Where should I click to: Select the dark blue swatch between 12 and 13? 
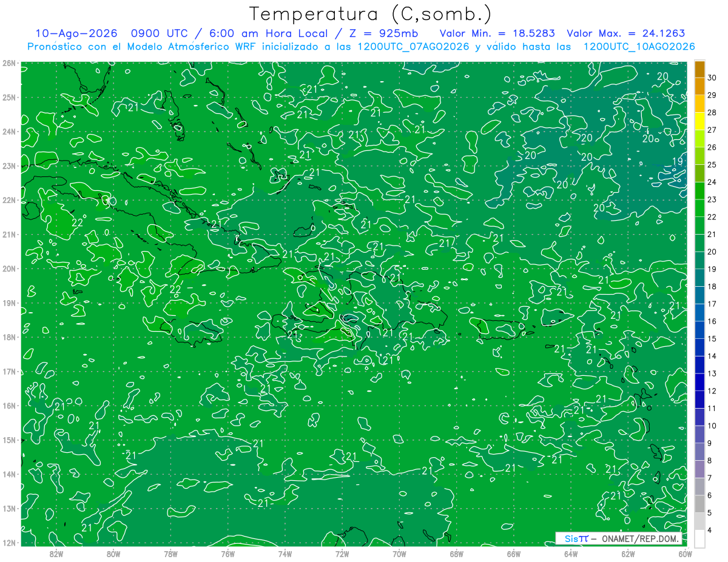[699, 382]
